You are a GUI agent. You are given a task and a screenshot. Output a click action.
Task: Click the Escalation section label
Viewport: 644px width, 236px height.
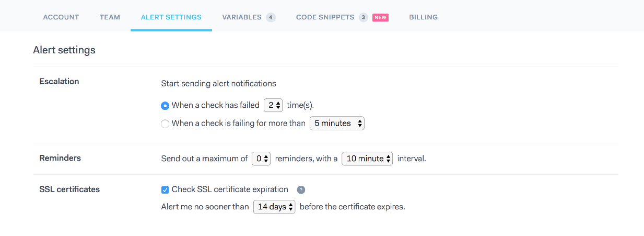59,82
